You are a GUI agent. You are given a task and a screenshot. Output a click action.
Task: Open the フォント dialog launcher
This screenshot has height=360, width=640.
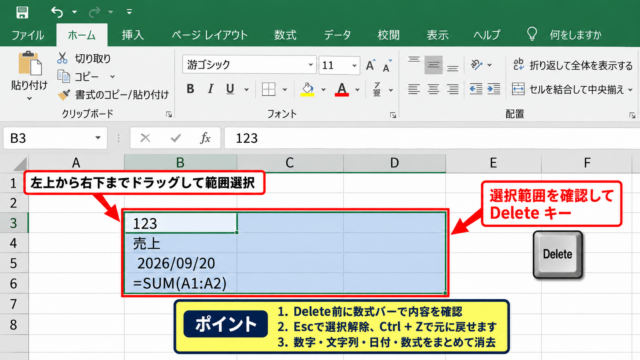click(393, 116)
